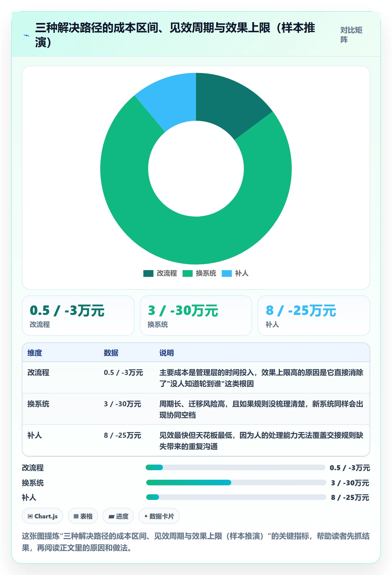Click the 换系统 cell in the table

(38, 404)
